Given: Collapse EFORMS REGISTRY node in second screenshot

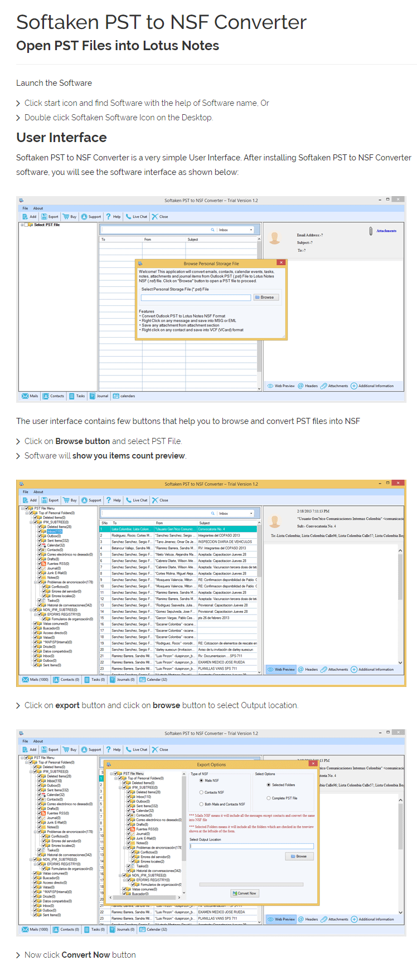Looking at the screenshot, I should click(36, 614).
